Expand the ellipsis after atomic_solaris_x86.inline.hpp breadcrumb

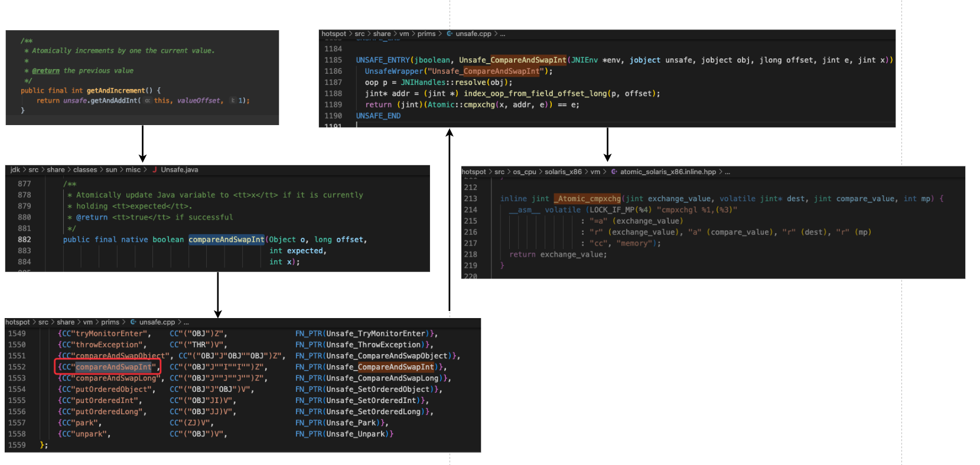(x=727, y=172)
